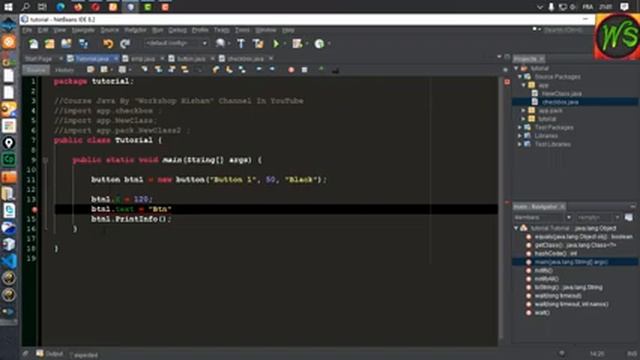This screenshot has height=360, width=640.
Task: Switch to the button.java tab
Action: [191, 59]
